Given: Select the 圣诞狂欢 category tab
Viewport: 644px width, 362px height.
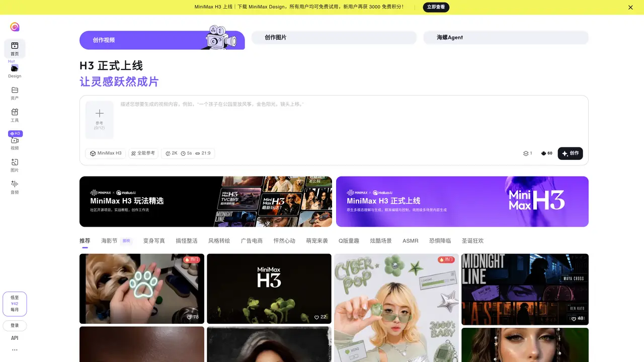Looking at the screenshot, I should tap(473, 241).
